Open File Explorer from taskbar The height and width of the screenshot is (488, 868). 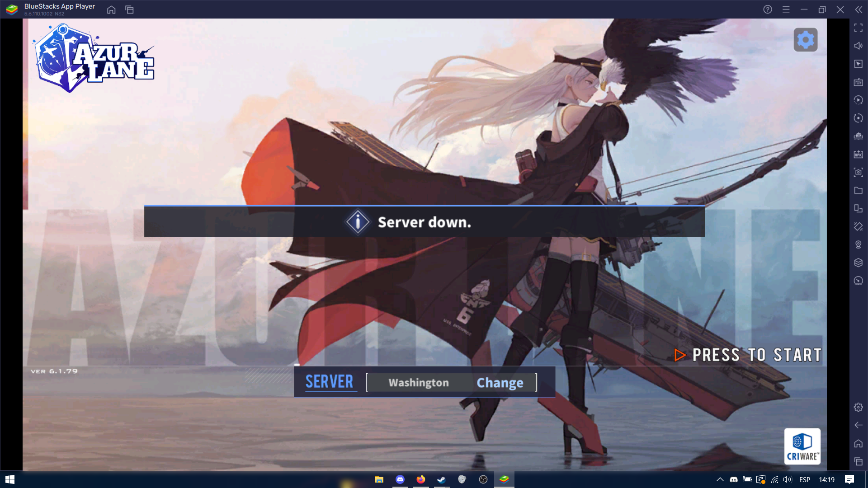coord(379,479)
